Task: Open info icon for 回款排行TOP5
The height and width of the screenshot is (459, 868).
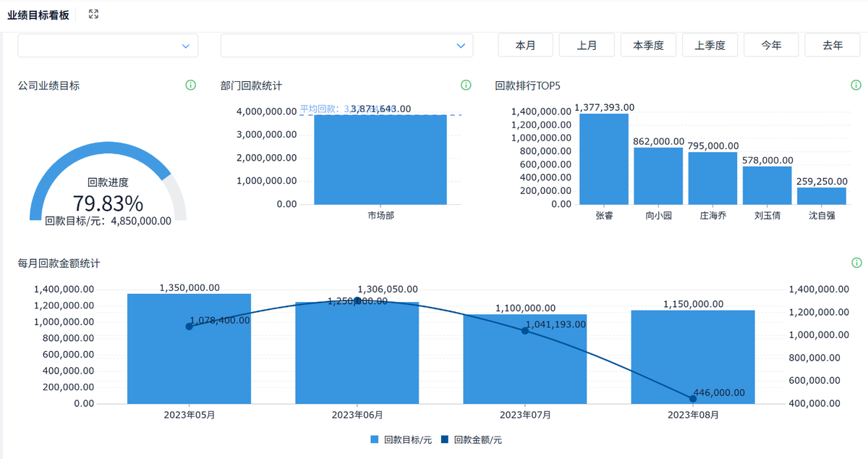Action: point(856,85)
